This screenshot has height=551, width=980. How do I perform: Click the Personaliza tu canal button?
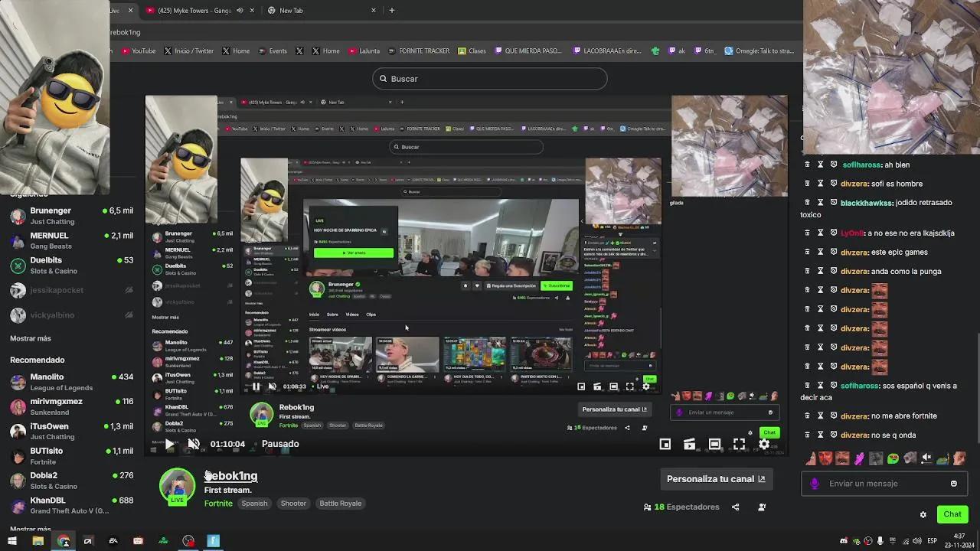point(715,479)
